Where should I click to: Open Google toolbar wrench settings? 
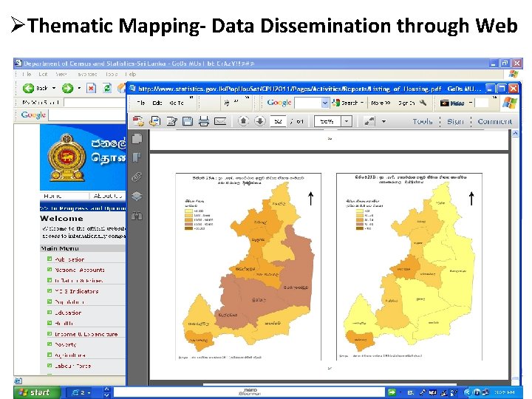click(x=423, y=103)
